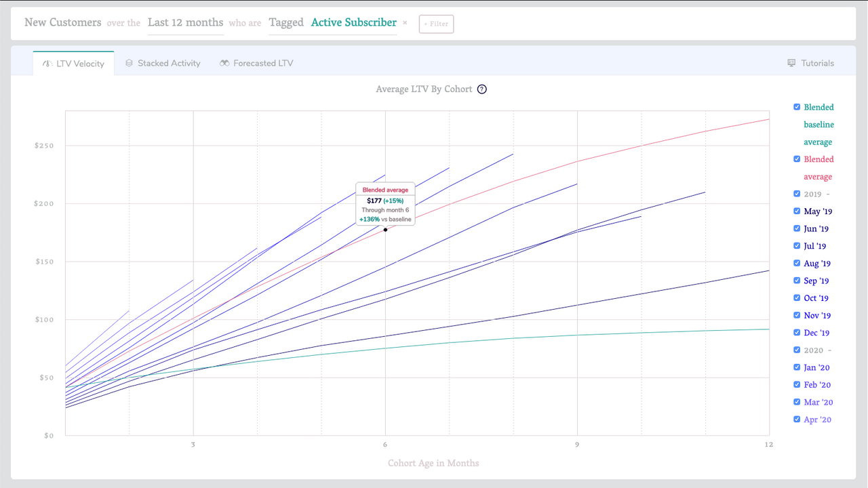The width and height of the screenshot is (868, 488).
Task: Open the help tooltip beside Average LTV By Cohort
Action: pyautogui.click(x=481, y=89)
